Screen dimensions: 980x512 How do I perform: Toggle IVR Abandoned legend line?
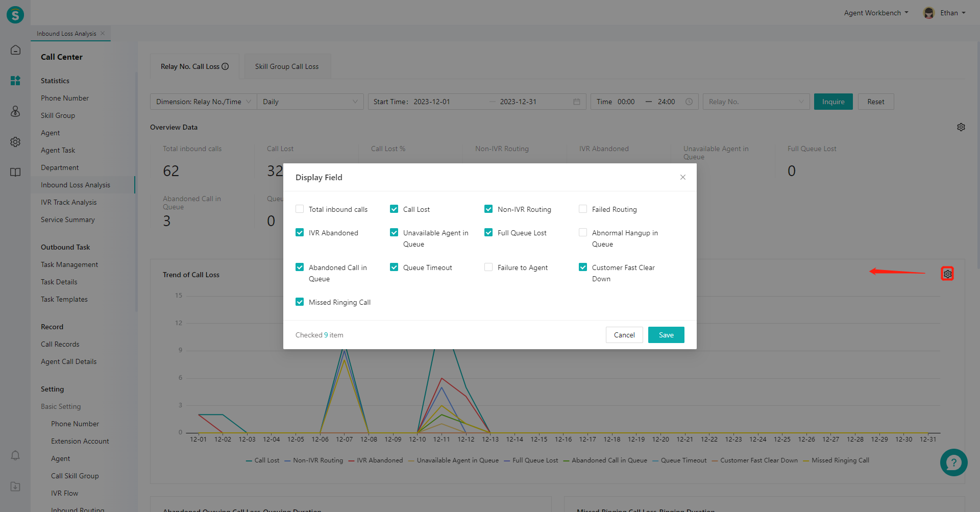click(x=375, y=460)
